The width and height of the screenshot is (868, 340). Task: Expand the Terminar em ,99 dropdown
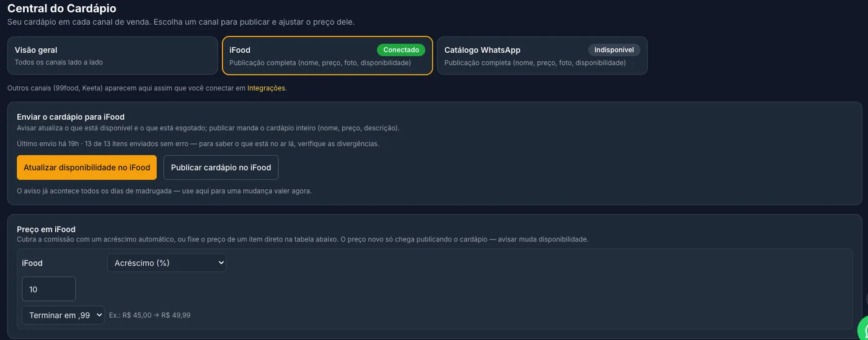coord(63,315)
